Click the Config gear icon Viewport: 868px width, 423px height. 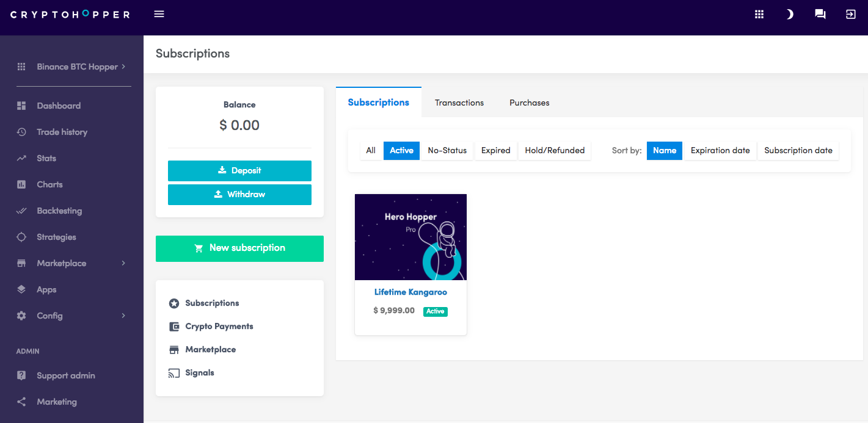coord(21,316)
